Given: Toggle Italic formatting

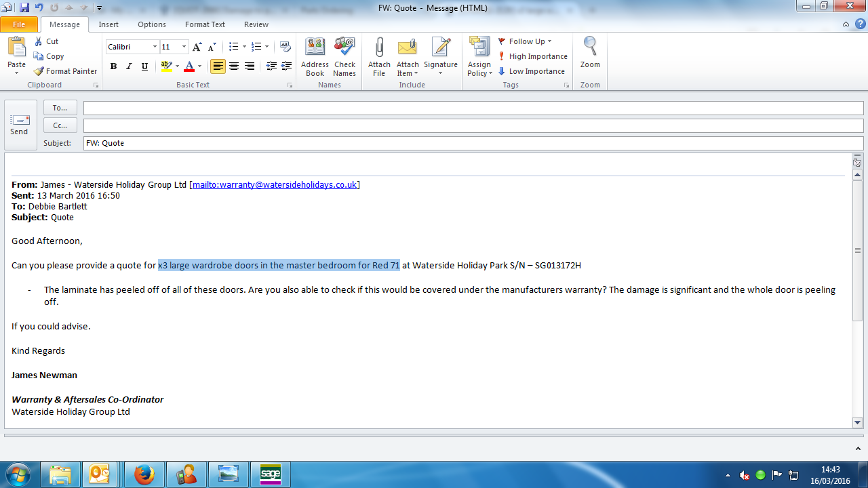Looking at the screenshot, I should coord(129,66).
